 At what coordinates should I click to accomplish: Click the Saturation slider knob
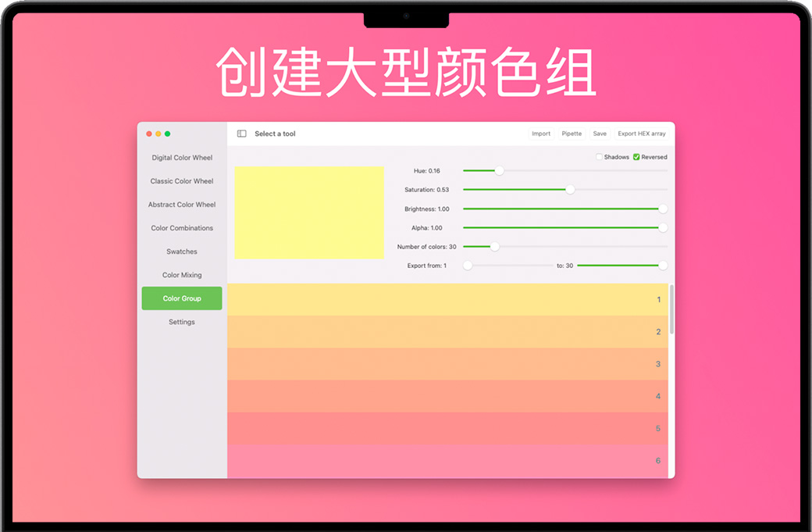tap(570, 190)
